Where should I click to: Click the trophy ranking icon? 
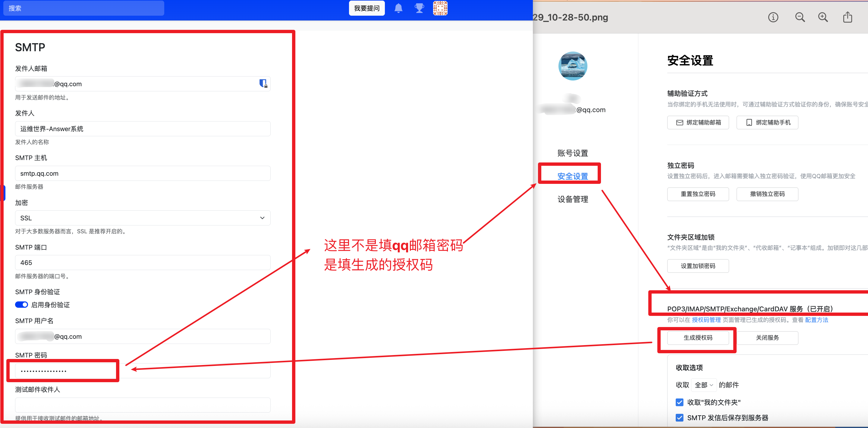pyautogui.click(x=419, y=8)
